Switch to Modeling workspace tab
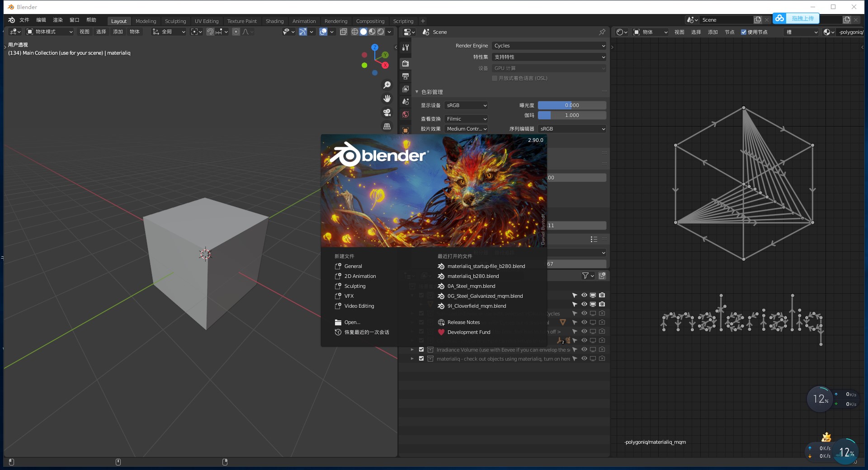Viewport: 868px width, 470px height. (x=146, y=21)
